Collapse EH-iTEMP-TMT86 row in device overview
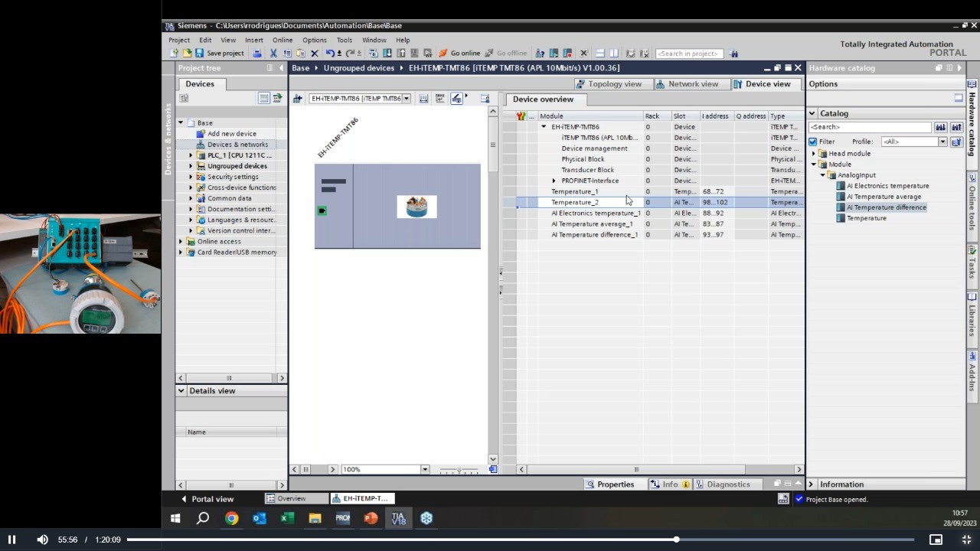 544,127
